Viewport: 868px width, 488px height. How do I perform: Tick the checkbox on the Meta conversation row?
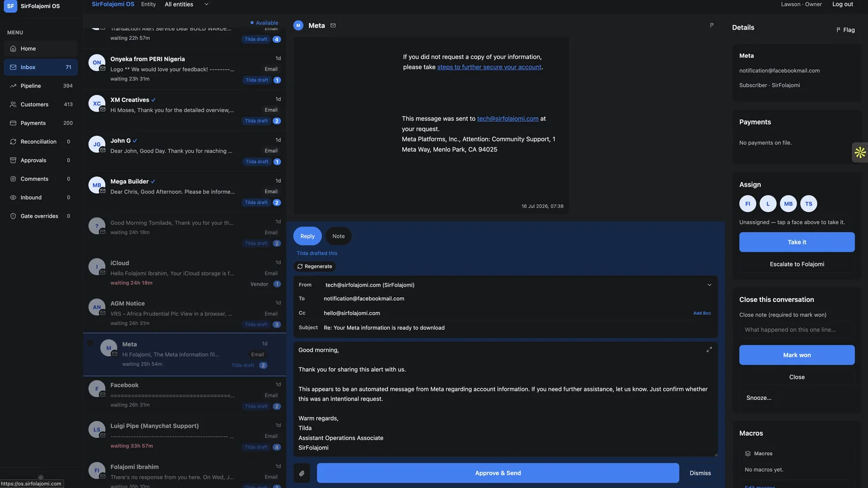click(90, 343)
